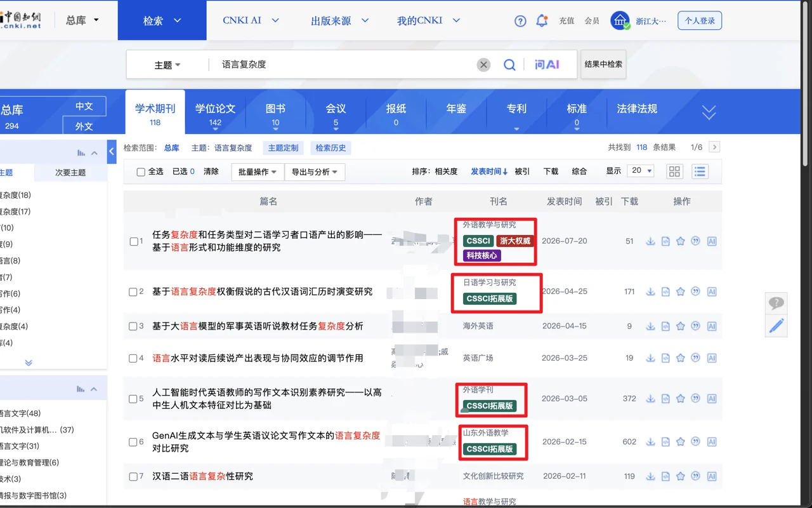Switch to list view icon

[x=700, y=171]
